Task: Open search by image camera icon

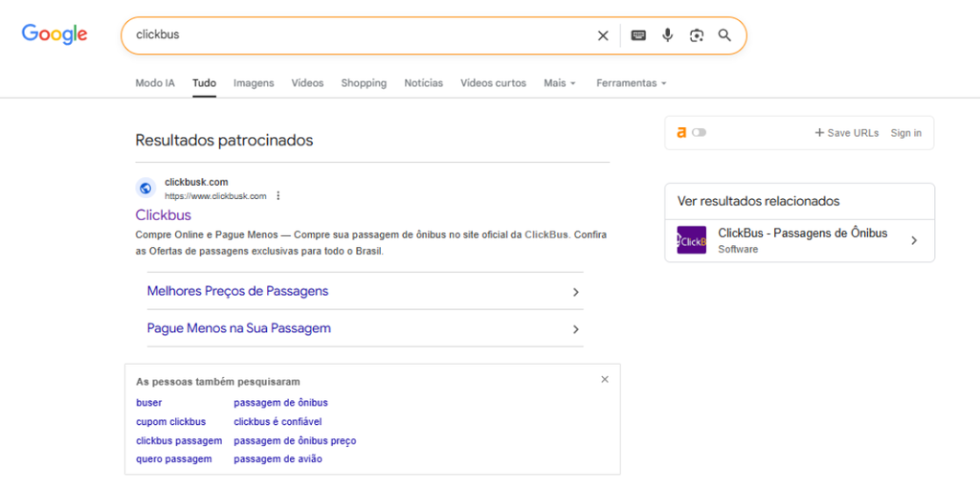Action: coord(697,35)
